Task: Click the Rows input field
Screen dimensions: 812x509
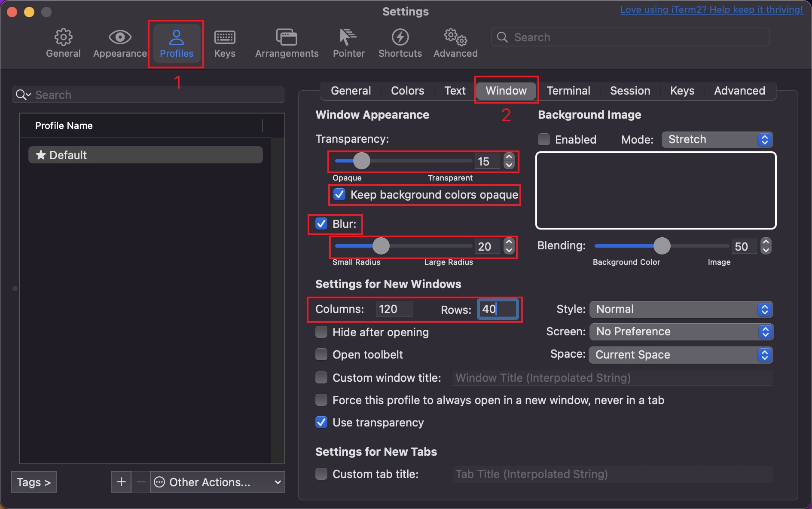Action: tap(498, 309)
